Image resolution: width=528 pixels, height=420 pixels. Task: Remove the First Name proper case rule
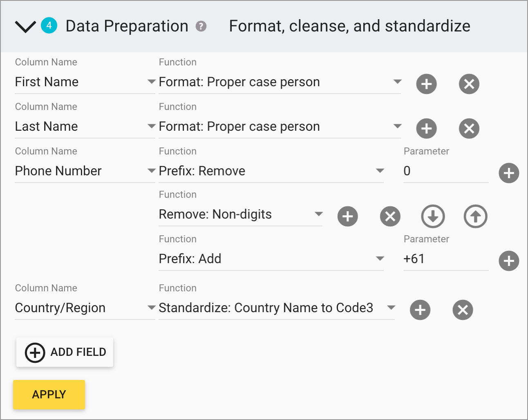[469, 84]
